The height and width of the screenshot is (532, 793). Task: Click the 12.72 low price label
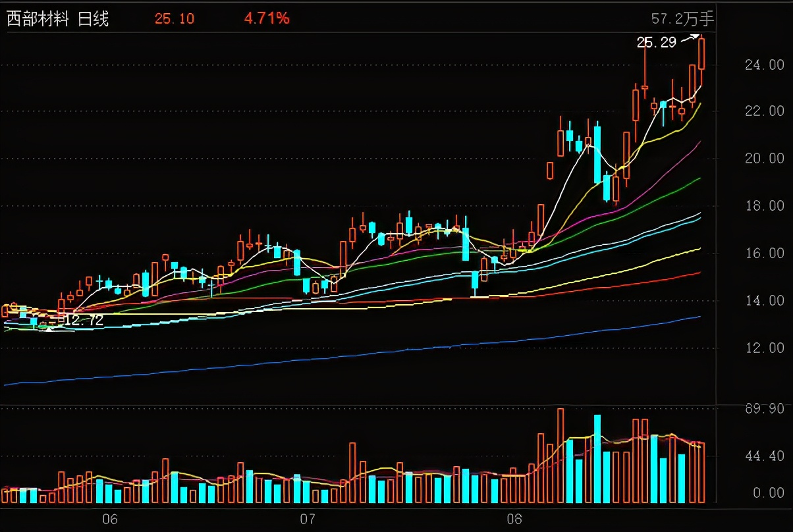pyautogui.click(x=84, y=321)
